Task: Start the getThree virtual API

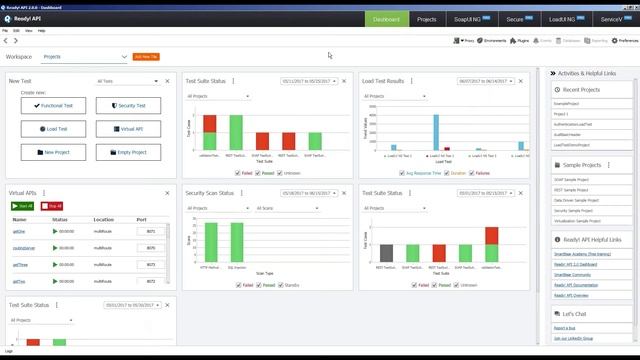Action: click(55, 264)
